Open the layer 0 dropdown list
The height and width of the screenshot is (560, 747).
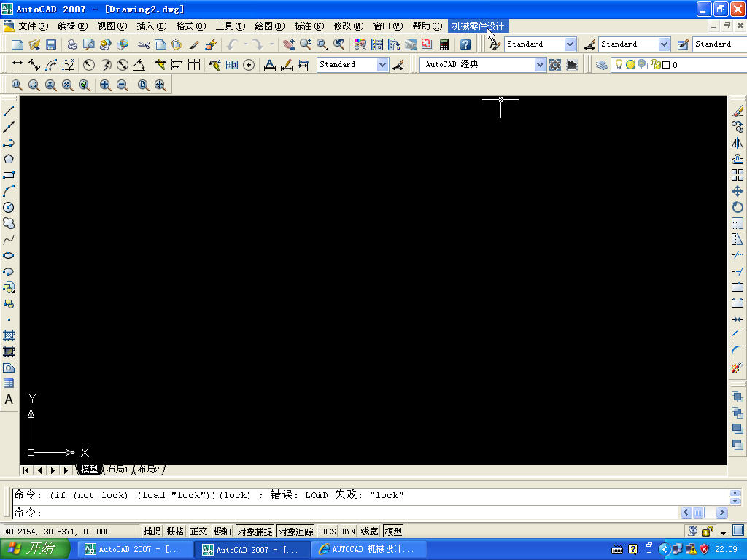[681, 65]
